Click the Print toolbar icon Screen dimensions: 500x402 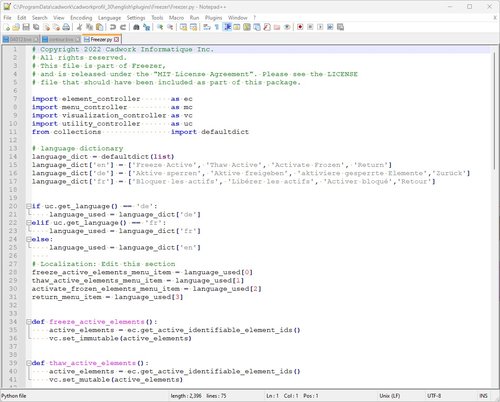(66, 27)
